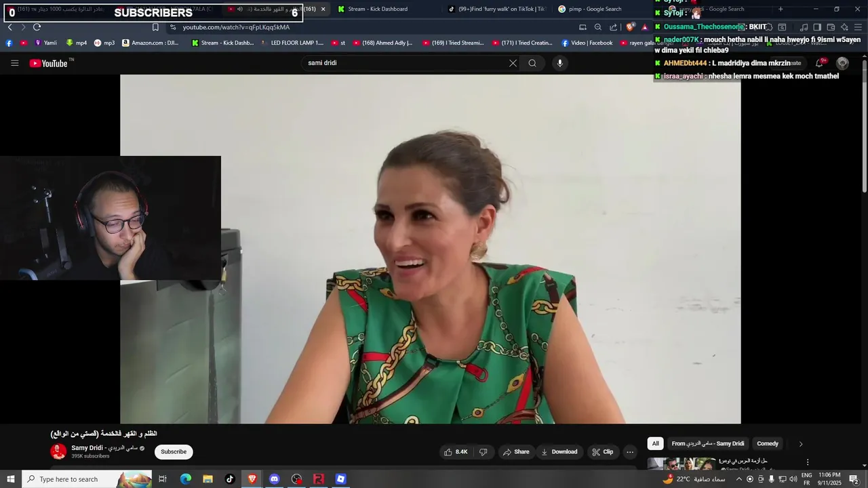
Task: Bookmark this page icon in address bar
Action: pos(155,27)
